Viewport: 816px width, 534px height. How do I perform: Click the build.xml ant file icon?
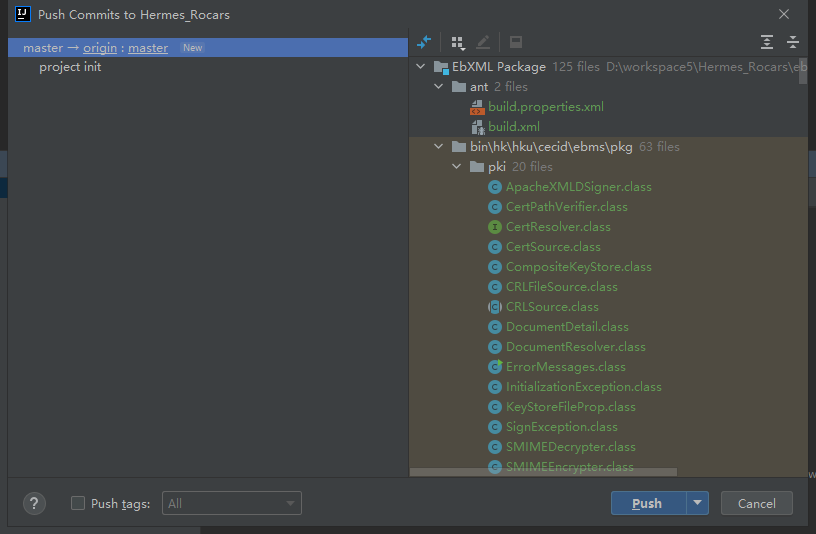tap(477, 127)
